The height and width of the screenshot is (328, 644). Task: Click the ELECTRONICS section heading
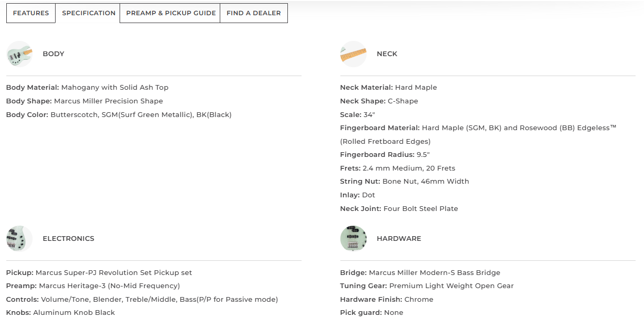click(69, 239)
